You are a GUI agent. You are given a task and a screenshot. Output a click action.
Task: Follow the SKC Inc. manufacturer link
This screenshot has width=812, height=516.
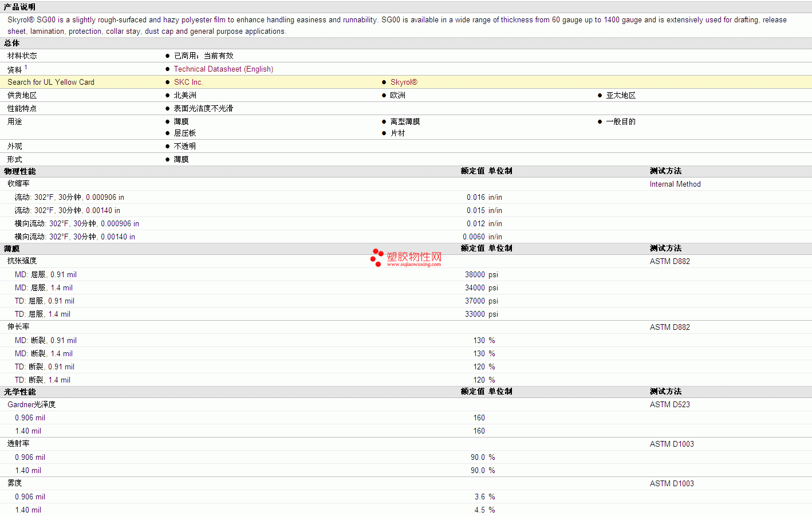click(188, 82)
